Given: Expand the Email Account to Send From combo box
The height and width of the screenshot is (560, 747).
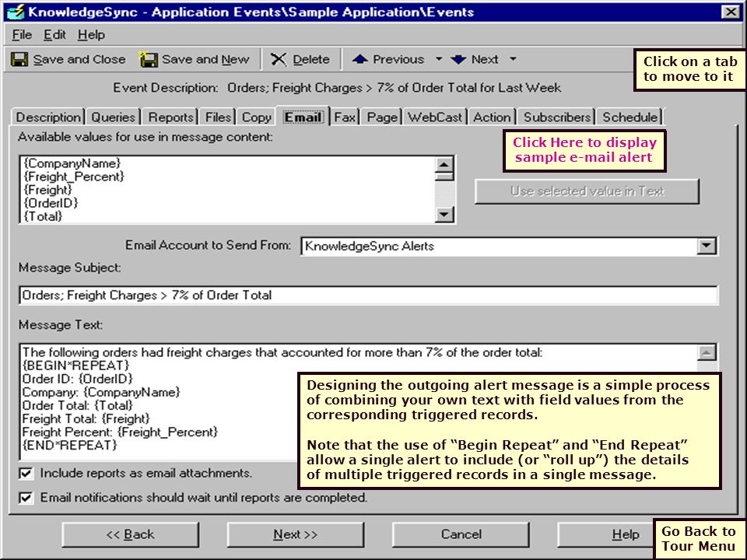Looking at the screenshot, I should point(706,247).
